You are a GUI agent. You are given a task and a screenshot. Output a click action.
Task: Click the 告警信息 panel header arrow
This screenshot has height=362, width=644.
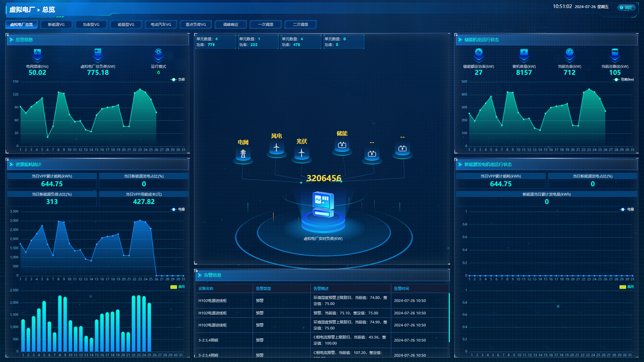pos(200,275)
